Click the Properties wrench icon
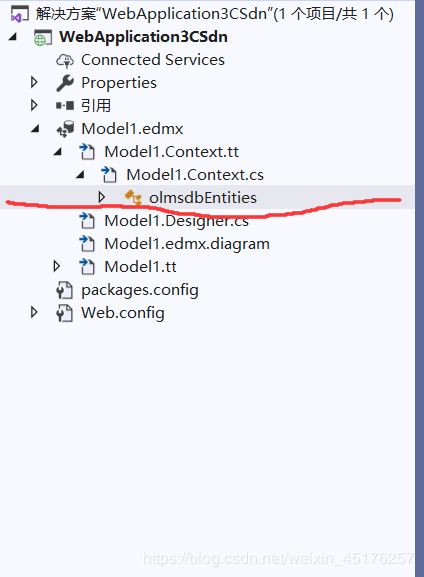 coord(65,83)
